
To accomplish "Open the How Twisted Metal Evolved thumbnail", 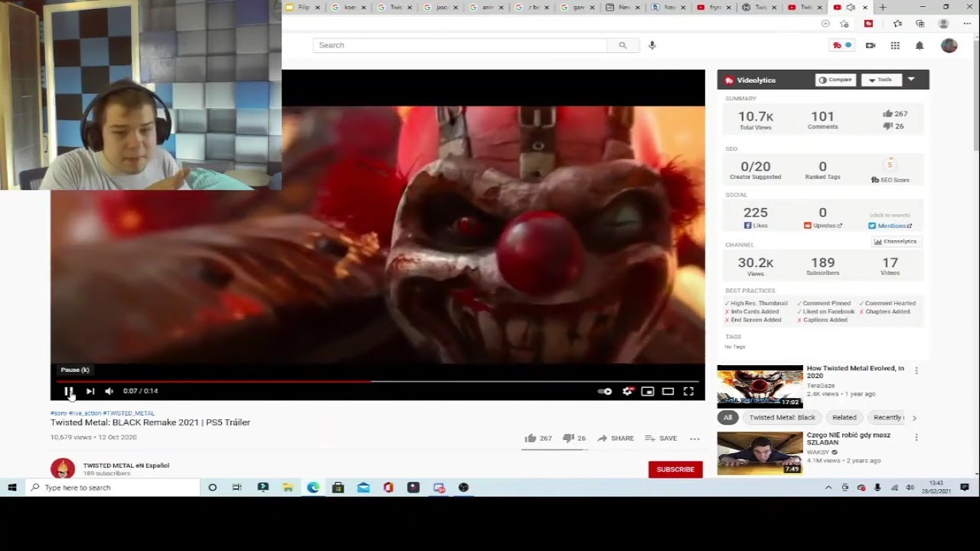I will (759, 386).
